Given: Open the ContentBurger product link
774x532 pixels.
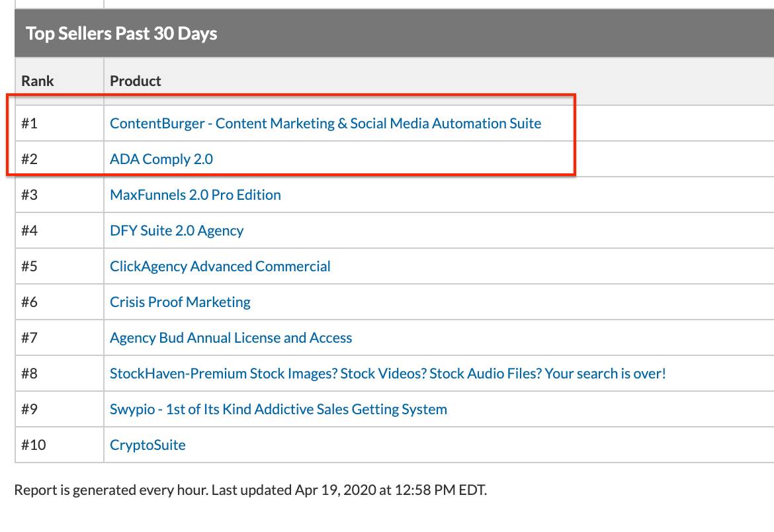Looking at the screenshot, I should (x=325, y=123).
